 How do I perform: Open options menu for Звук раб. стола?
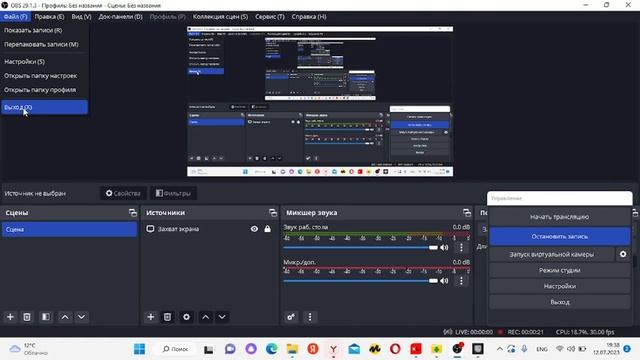click(x=461, y=247)
